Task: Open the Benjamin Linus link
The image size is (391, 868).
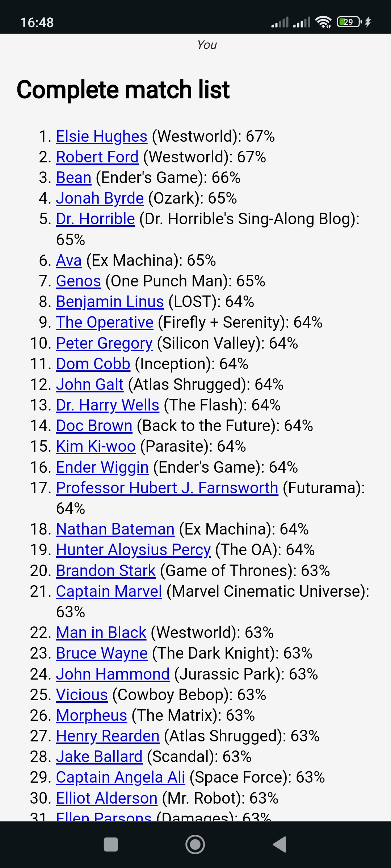Action: (x=110, y=302)
